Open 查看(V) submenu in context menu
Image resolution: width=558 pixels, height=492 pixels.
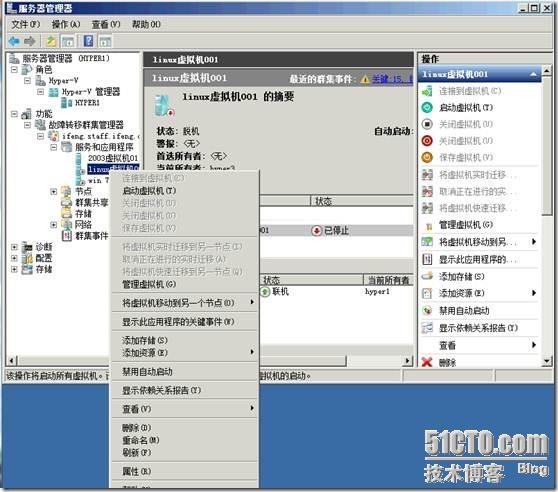[x=185, y=409]
